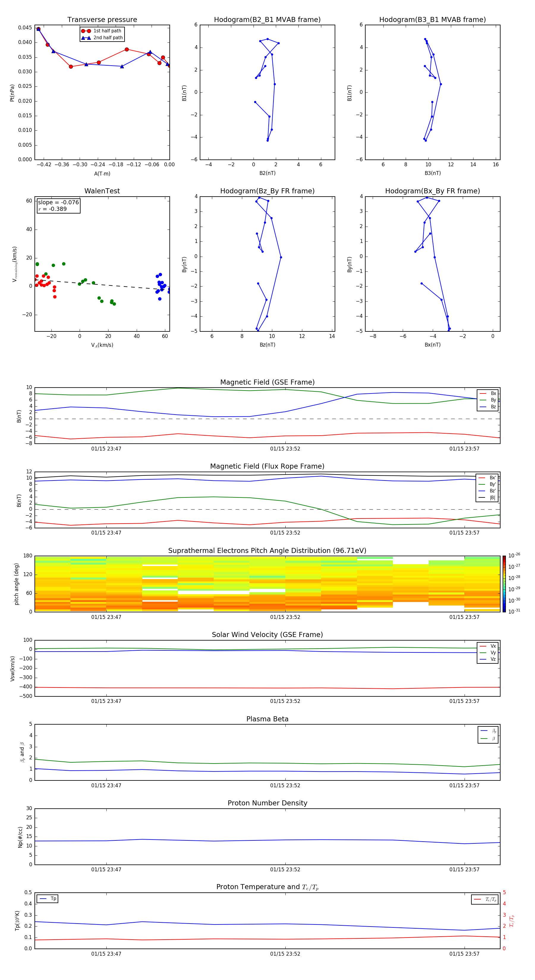This screenshot has height=980, width=535.
Task: Click the 'Bz(nT)' x-axis label
Action: coord(267,345)
